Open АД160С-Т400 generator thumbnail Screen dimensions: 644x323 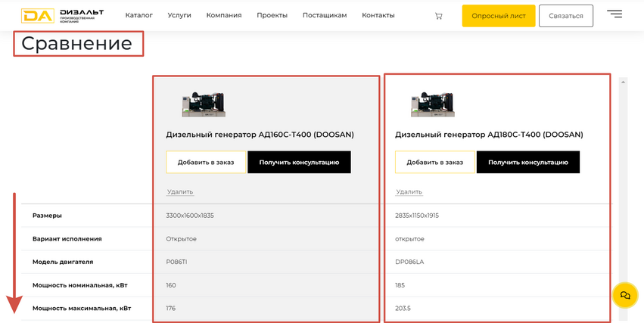204,104
